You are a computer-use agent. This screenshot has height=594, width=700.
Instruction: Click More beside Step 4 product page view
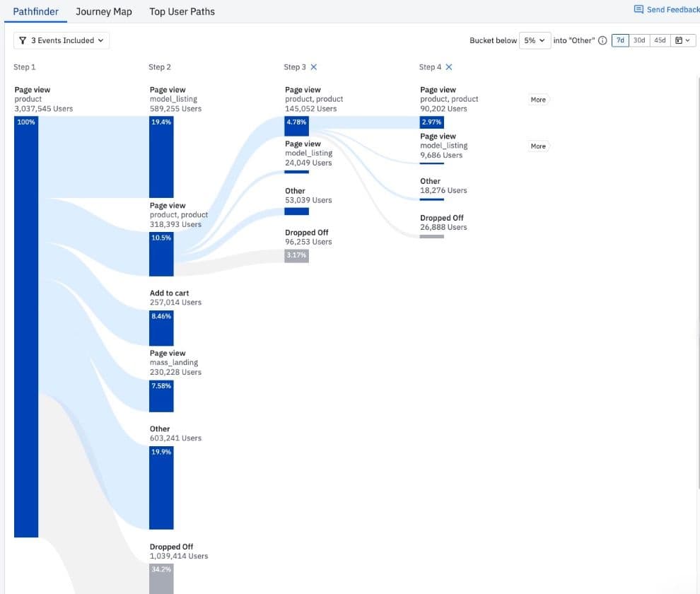pyautogui.click(x=538, y=100)
